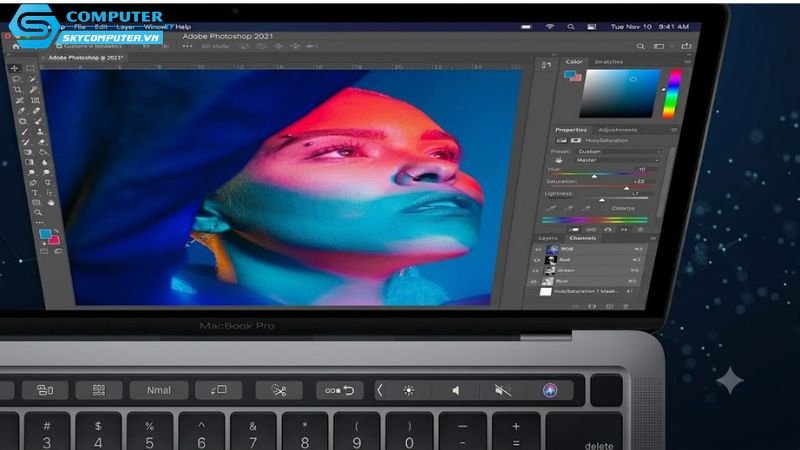
Task: Delete adjustment layer with Properties trash icon
Action: tap(641, 229)
